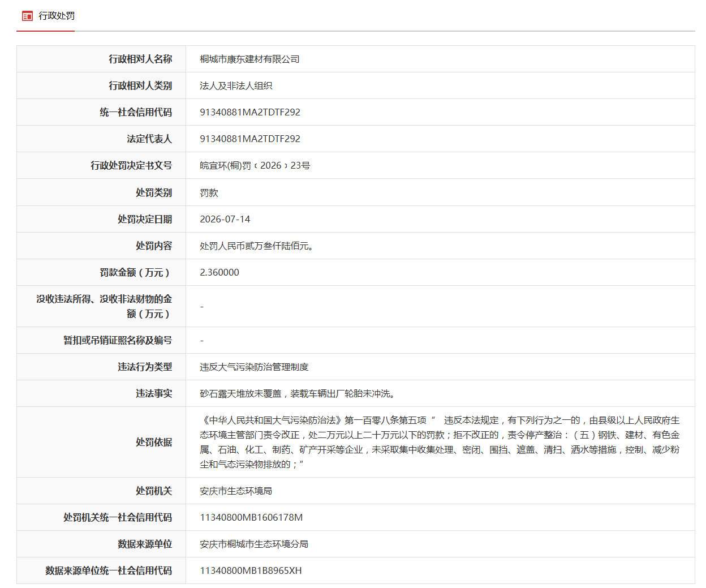This screenshot has width=706, height=588.
Task: Click text 处罚人民币贰万叁仟陆佰元
Action: [x=256, y=246]
